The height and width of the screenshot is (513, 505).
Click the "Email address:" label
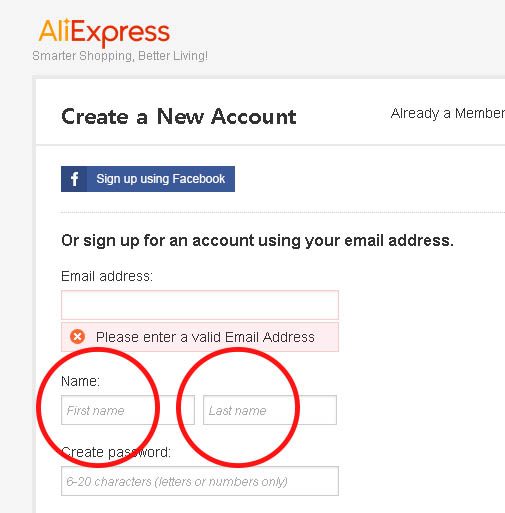pos(107,276)
